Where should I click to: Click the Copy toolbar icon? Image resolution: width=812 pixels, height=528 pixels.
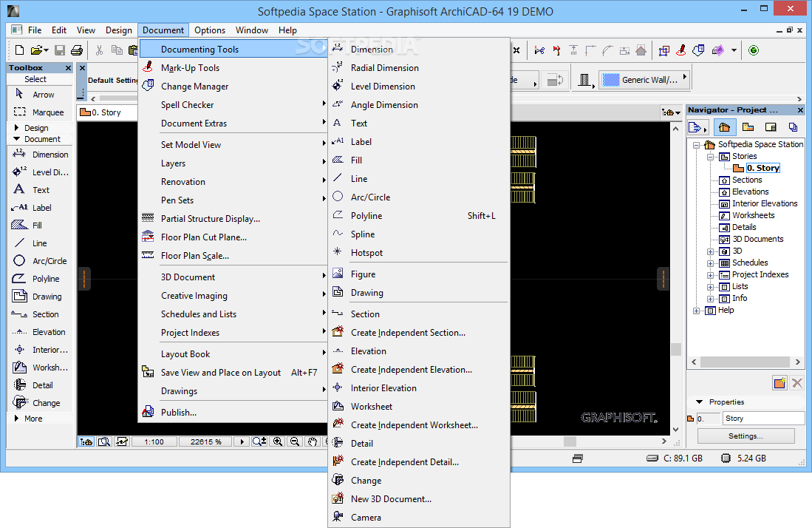[x=117, y=50]
